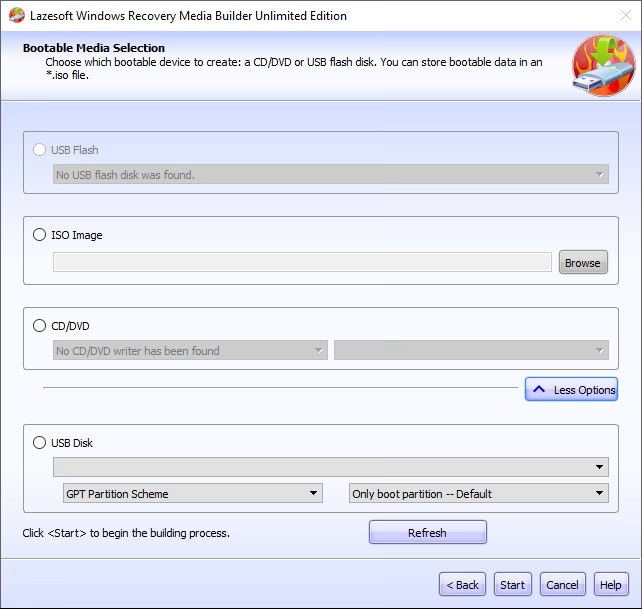Choose the ISO Image radio button
Viewport: 642px width, 609px height.
39,235
